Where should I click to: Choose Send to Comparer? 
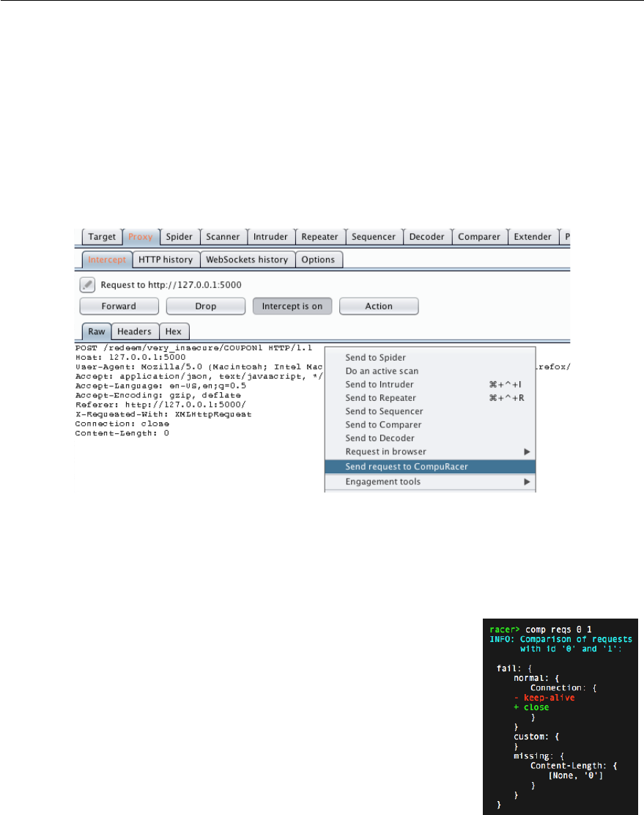pos(430,425)
